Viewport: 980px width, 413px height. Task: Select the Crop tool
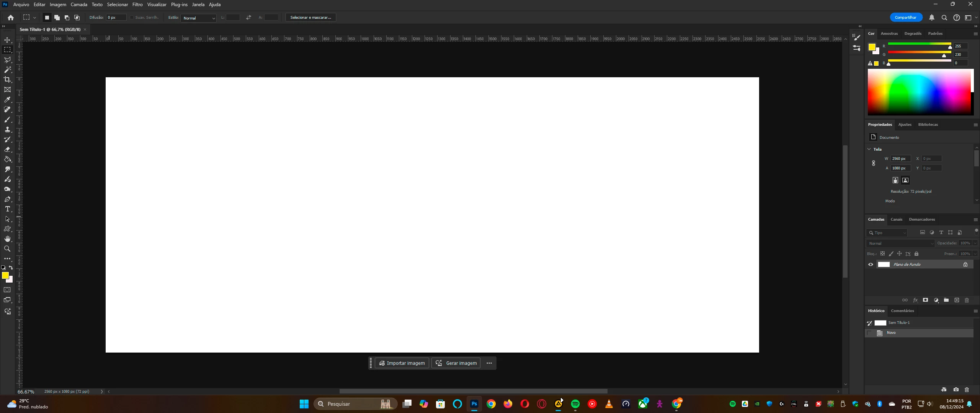coord(7,80)
